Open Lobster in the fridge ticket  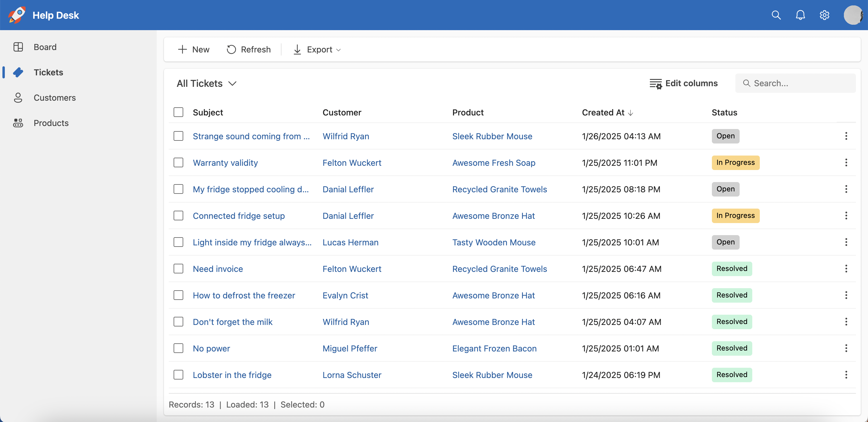(232, 375)
